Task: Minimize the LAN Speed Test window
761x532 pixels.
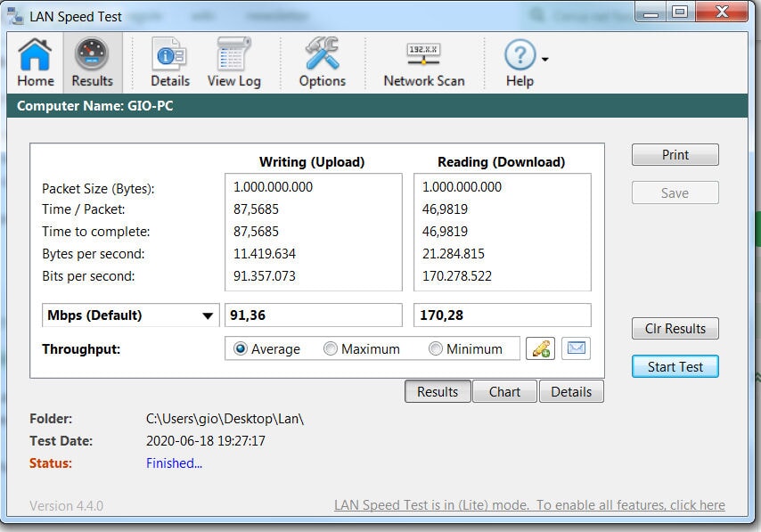Action: (651, 12)
